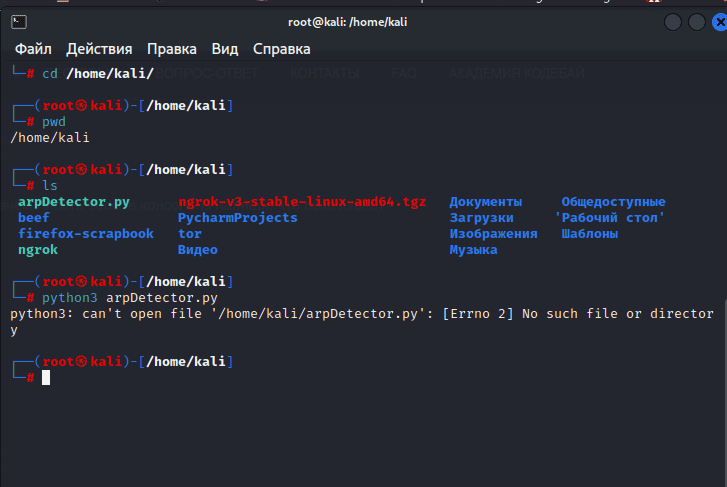Click the beef directory name
Screen dimensions: 727x487
click(x=33, y=218)
